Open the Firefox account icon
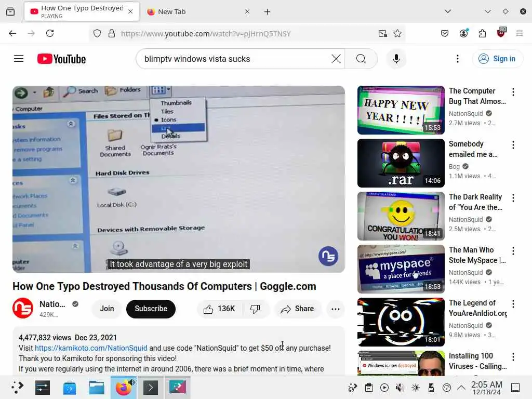The width and height of the screenshot is (532, 399). (x=463, y=33)
